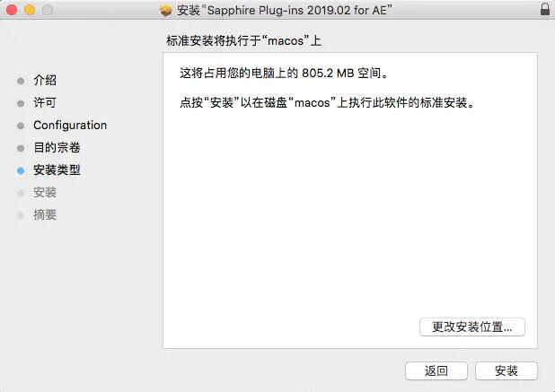555x392 pixels.
Task: Click the installer package icon in title
Action: click(165, 11)
